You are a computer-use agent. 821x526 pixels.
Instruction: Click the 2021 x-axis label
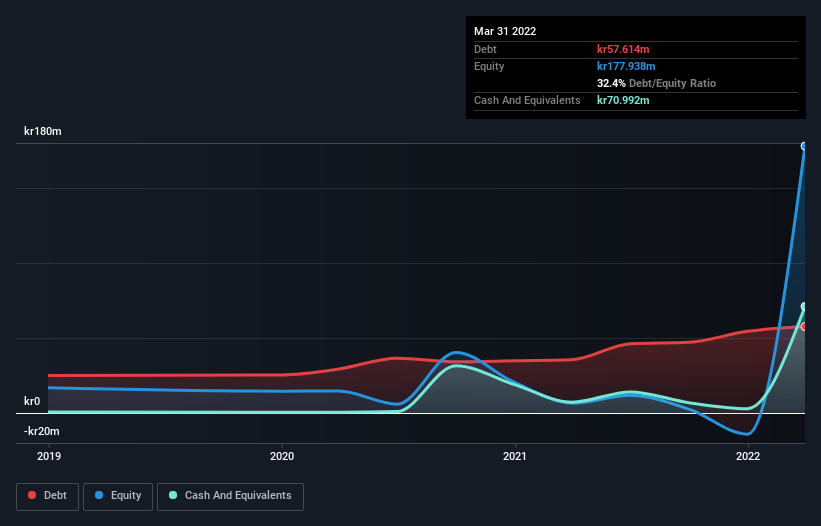(515, 456)
